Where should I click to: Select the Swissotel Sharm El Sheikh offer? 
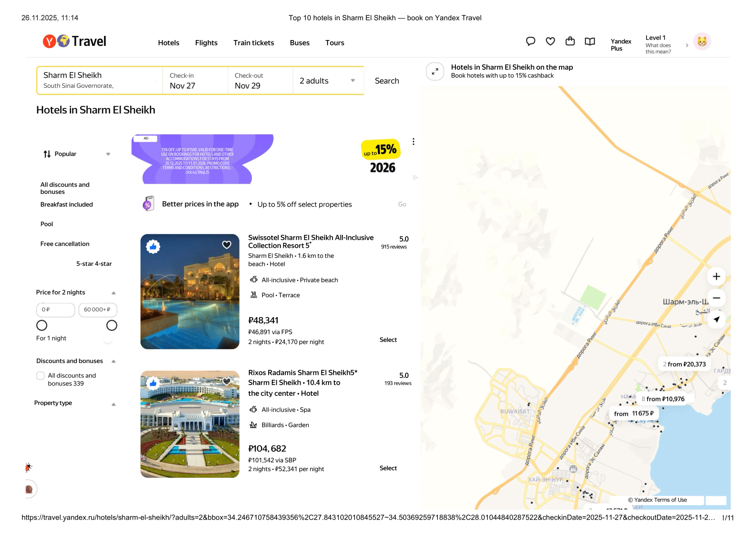tap(388, 340)
